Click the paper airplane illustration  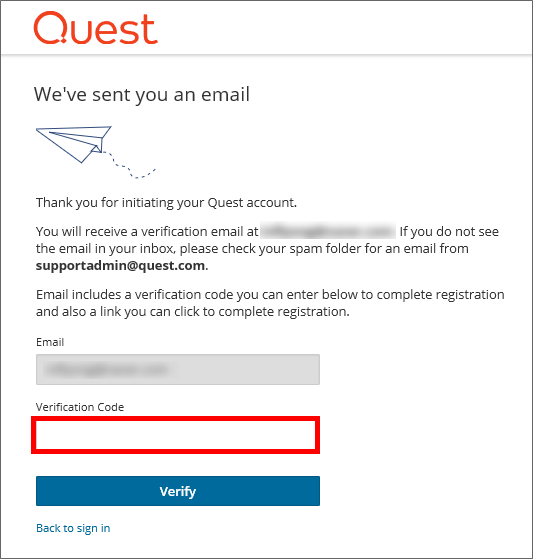pos(74,144)
